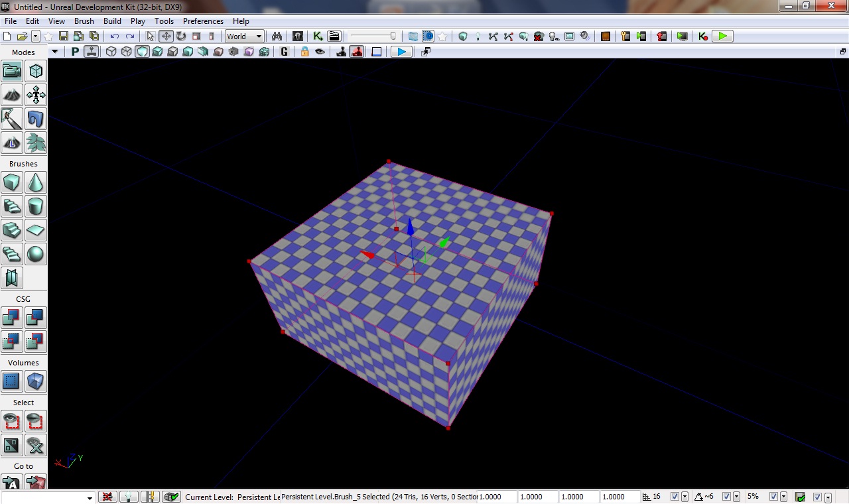The height and width of the screenshot is (504, 849).
Task: Open the Find actors binoculars icon
Action: pyautogui.click(x=277, y=36)
